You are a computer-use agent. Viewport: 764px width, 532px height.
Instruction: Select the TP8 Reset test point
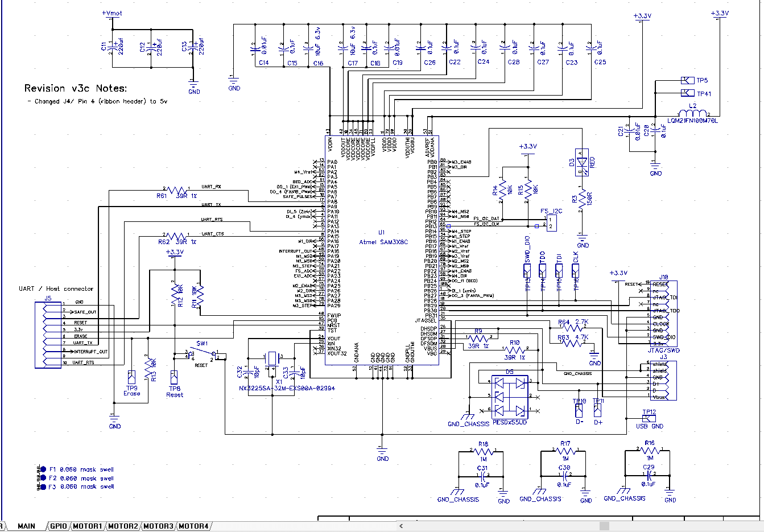tap(175, 378)
